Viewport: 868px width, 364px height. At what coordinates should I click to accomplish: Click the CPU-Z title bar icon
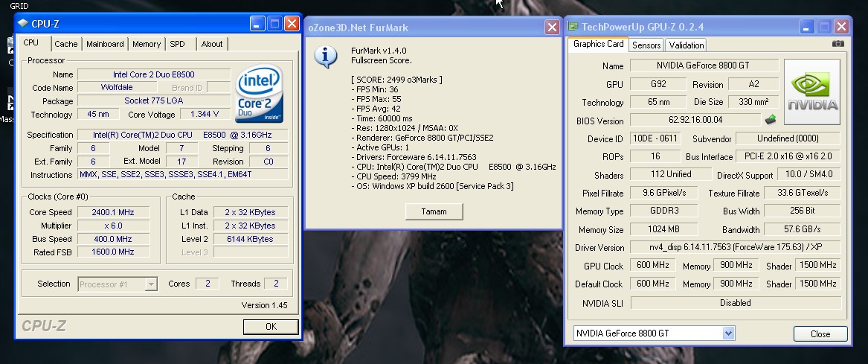point(23,24)
